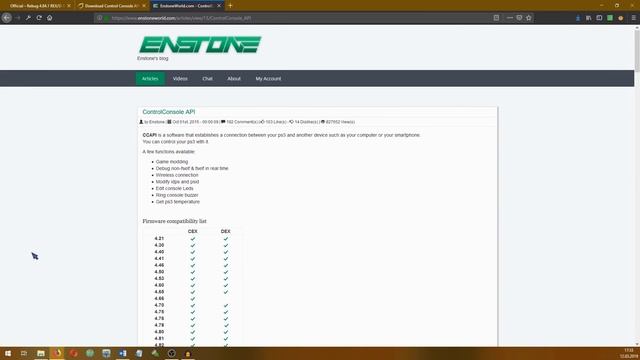Open the Articles nav item
Screen dimensions: 640x360
(150, 78)
